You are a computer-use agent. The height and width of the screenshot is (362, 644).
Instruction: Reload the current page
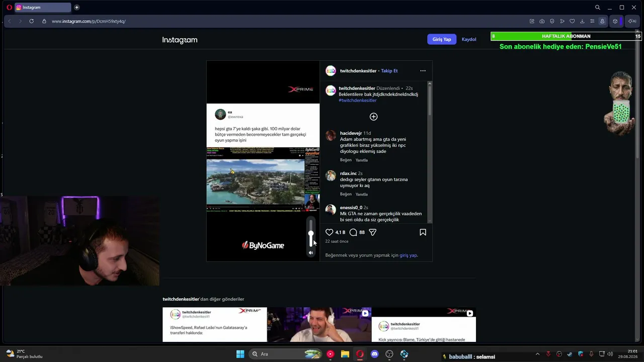coord(32,21)
